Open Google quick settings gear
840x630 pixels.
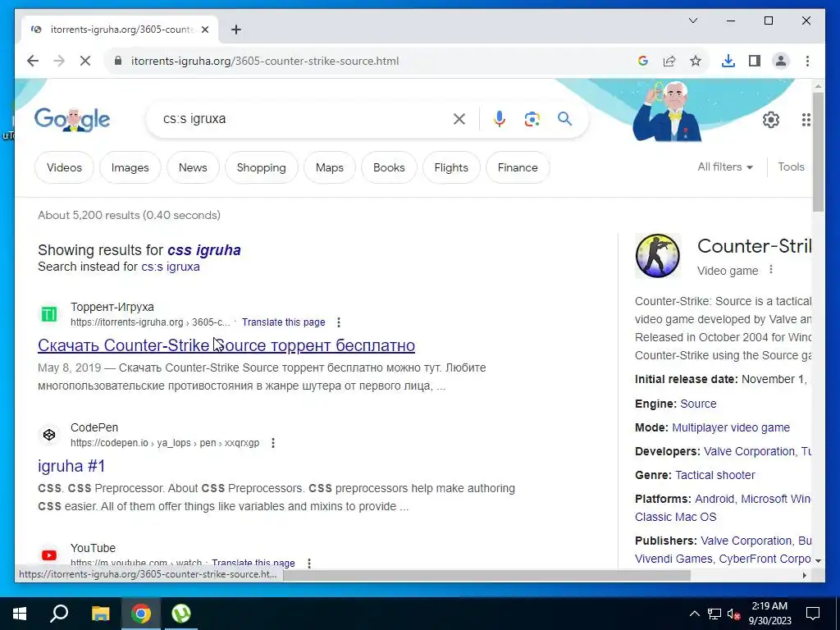click(x=771, y=120)
